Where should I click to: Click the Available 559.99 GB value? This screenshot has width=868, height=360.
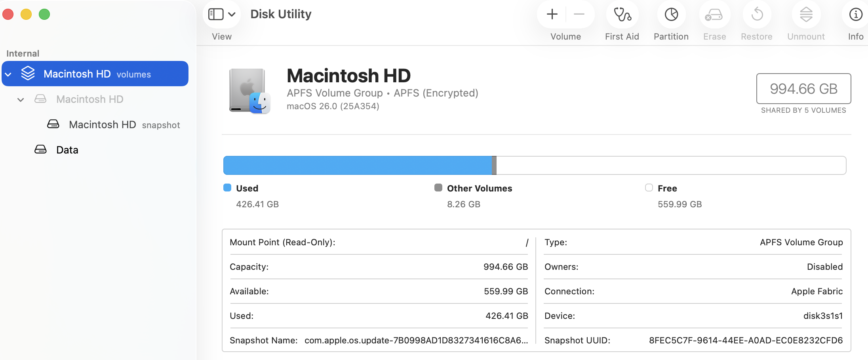[506, 291]
